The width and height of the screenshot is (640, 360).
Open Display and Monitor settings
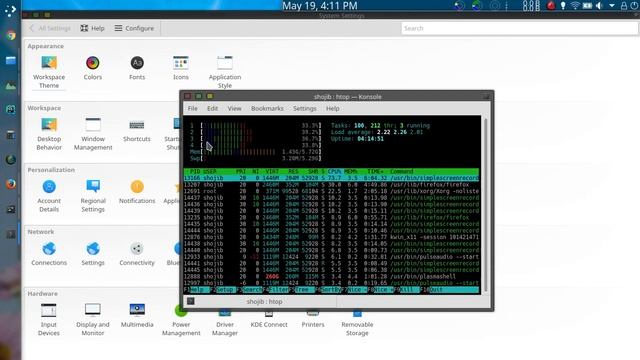pos(93,320)
